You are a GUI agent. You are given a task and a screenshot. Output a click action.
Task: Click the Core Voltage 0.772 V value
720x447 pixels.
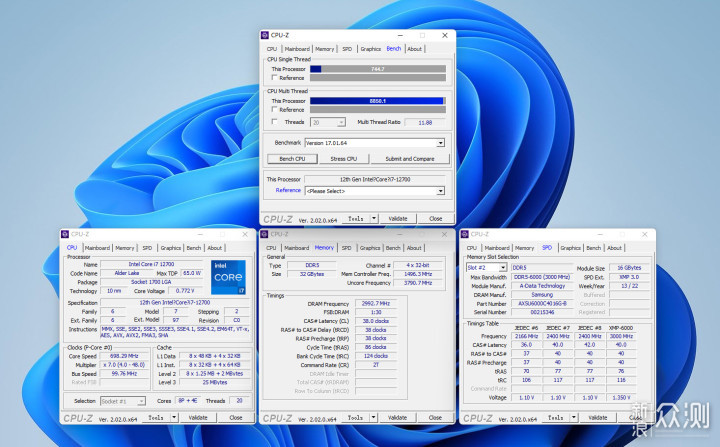(x=185, y=291)
